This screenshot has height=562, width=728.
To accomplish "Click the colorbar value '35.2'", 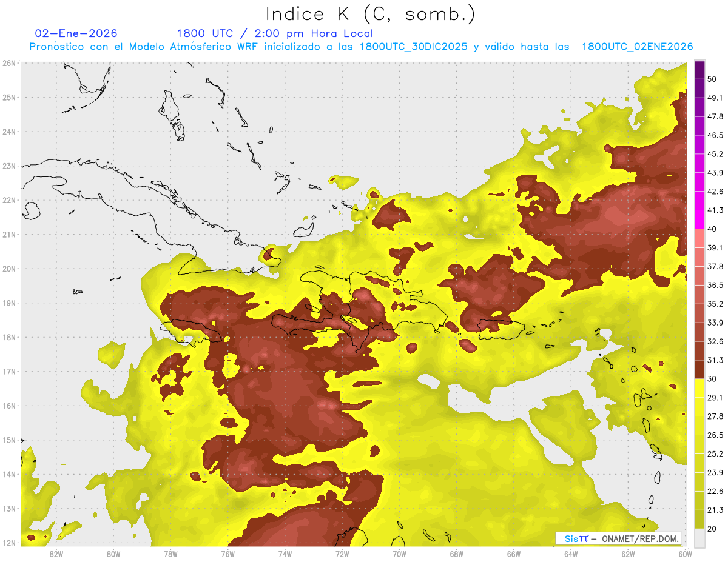I will pos(715,304).
